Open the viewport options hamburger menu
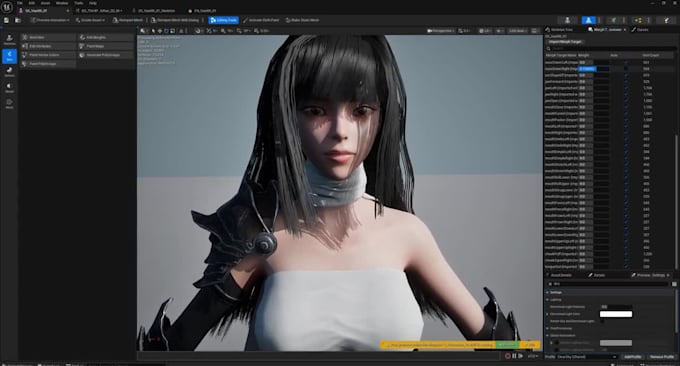The width and height of the screenshot is (680, 366). tap(143, 31)
